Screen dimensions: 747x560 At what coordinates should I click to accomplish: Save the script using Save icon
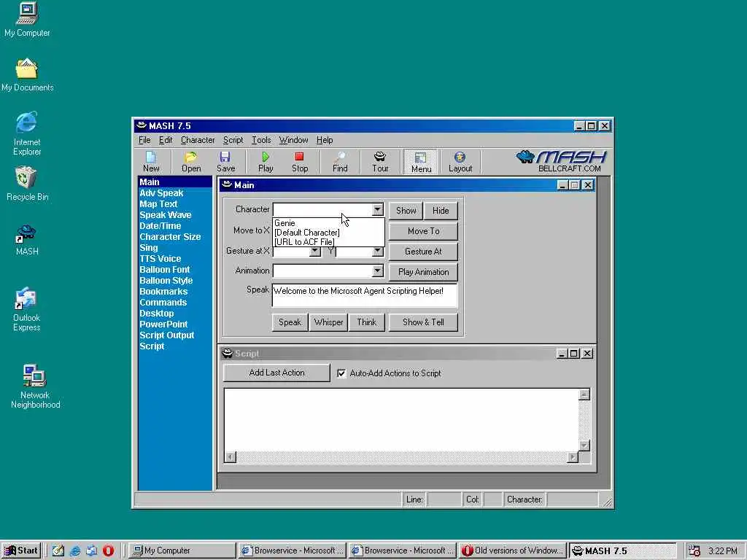pos(226,162)
